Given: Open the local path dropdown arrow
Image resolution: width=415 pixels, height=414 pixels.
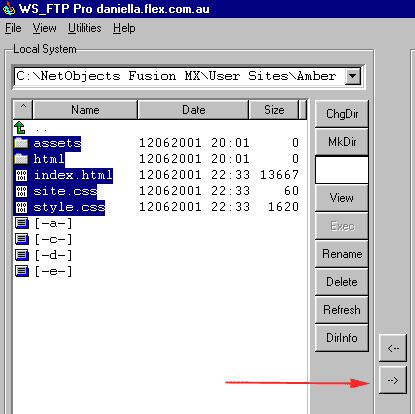Looking at the screenshot, I should (353, 76).
